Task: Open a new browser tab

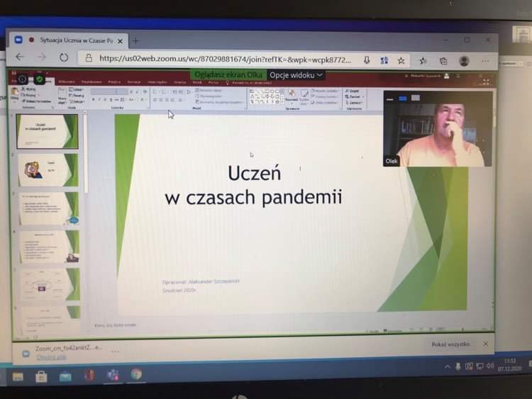Action: pos(135,41)
